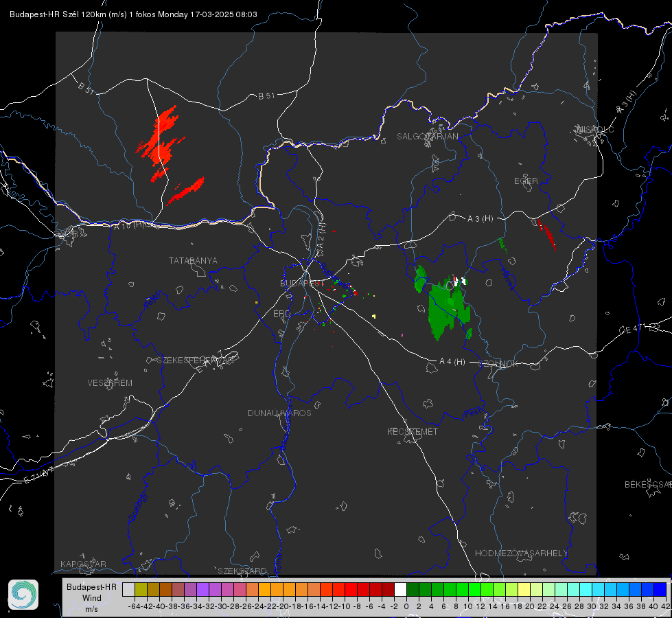Viewport: 672px width, 618px height.
Task: Click the SZÉKESFEHÉRVÁR city label
Action: click(196, 360)
